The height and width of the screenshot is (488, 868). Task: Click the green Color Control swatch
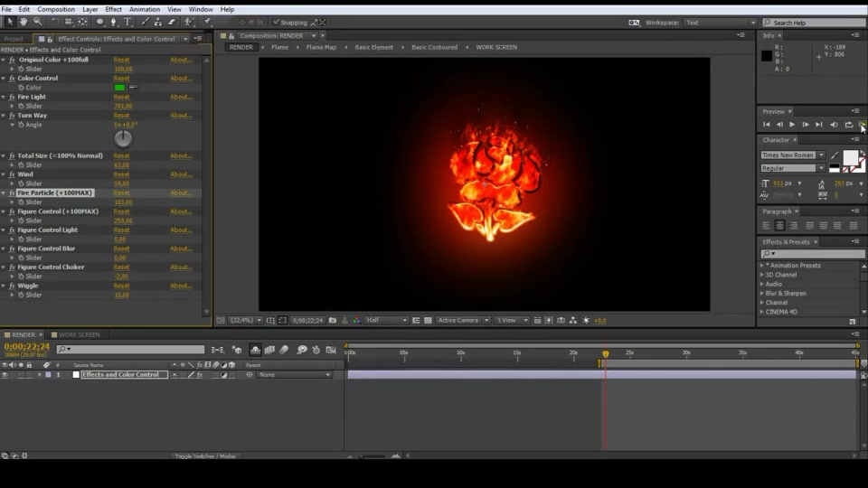tap(119, 88)
